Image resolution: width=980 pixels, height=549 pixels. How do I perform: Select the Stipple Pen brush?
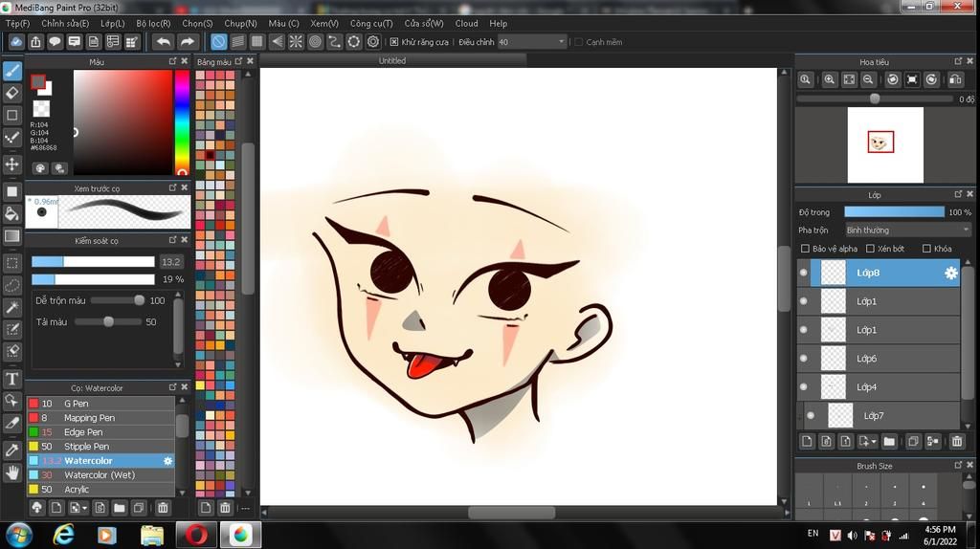click(100, 447)
